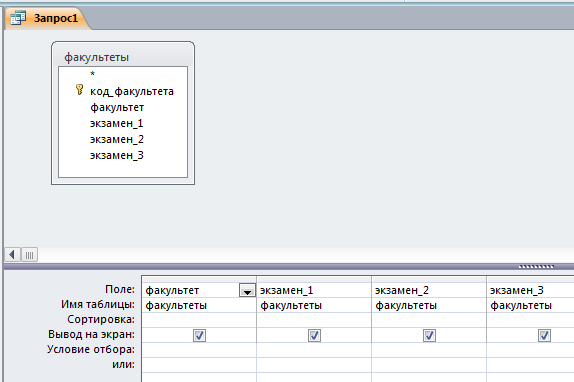Image resolution: width=574 pixels, height=382 pixels.
Task: Click the horizontal scrollbar thumb grip
Action: (x=29, y=255)
